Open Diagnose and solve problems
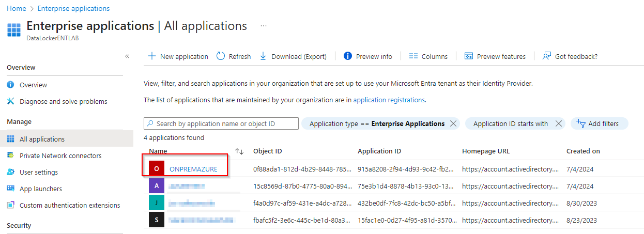 click(x=64, y=101)
